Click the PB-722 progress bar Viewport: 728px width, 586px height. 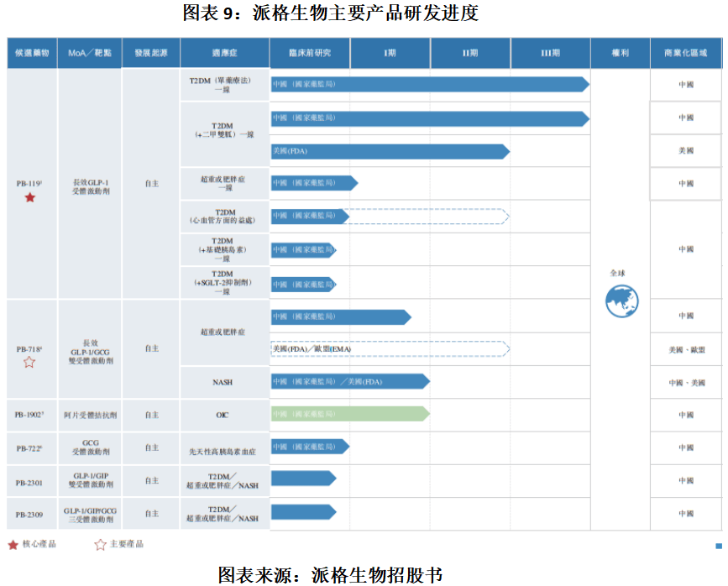tap(310, 447)
